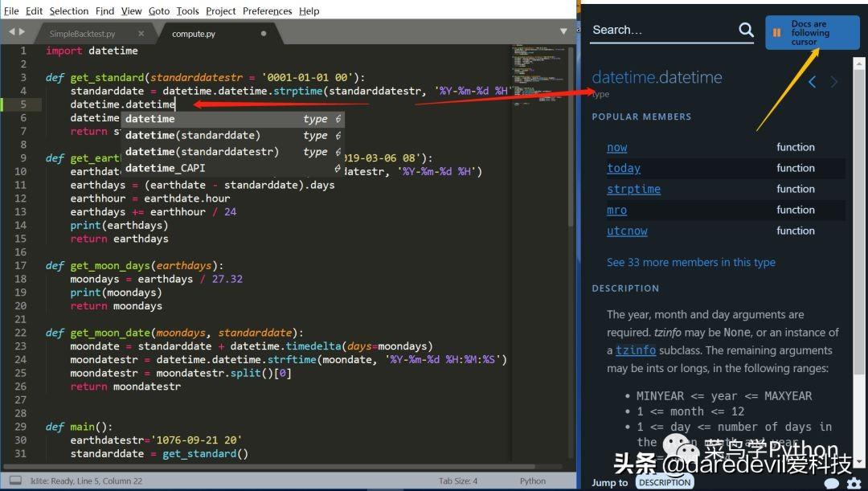The height and width of the screenshot is (491, 868).
Task: Click the previous tab left arrow
Action: click(11, 32)
